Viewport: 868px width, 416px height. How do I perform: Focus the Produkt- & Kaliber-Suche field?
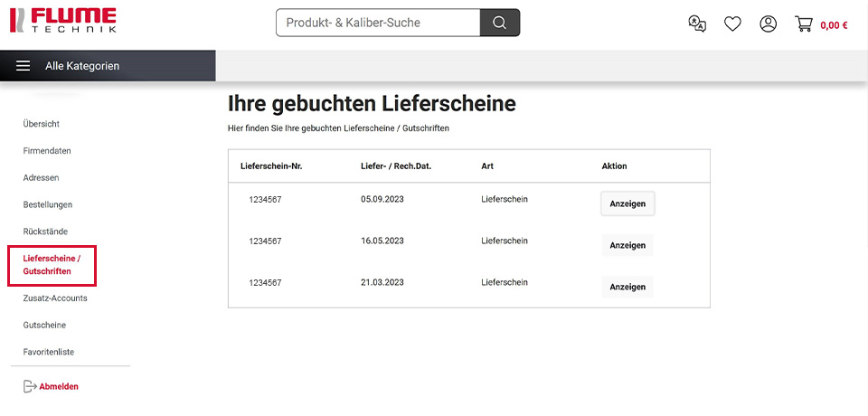click(x=378, y=23)
